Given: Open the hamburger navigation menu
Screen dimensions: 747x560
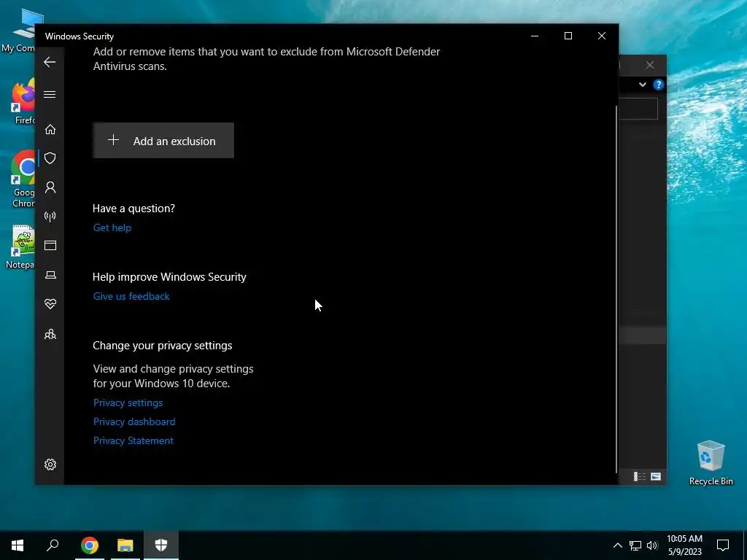Looking at the screenshot, I should click(x=50, y=94).
